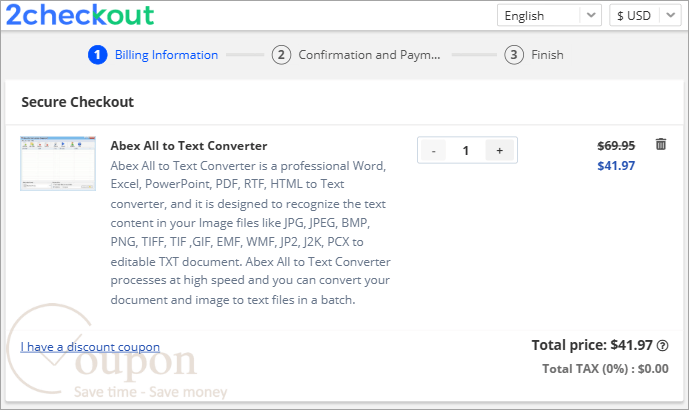Remove item with the trash icon

coord(660,144)
